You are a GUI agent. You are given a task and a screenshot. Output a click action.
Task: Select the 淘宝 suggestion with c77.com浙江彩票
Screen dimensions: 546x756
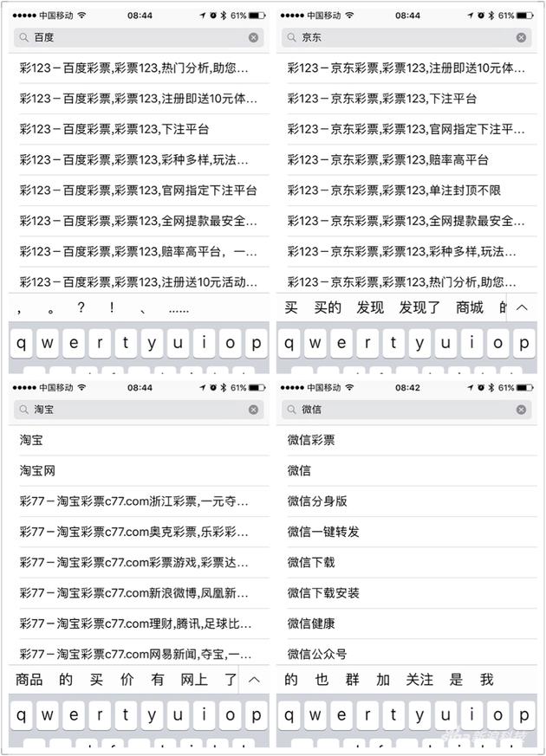(x=139, y=501)
